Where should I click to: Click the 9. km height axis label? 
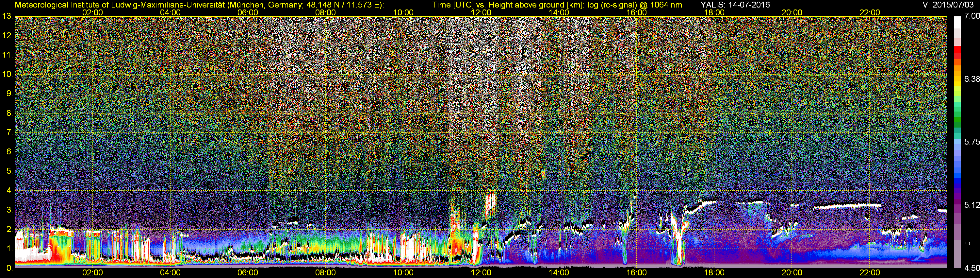coord(9,94)
